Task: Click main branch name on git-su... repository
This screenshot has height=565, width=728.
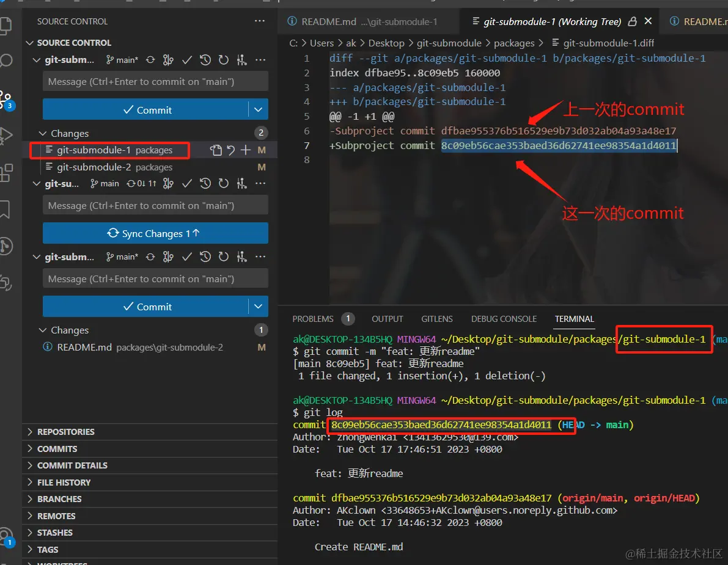Action: tap(105, 184)
